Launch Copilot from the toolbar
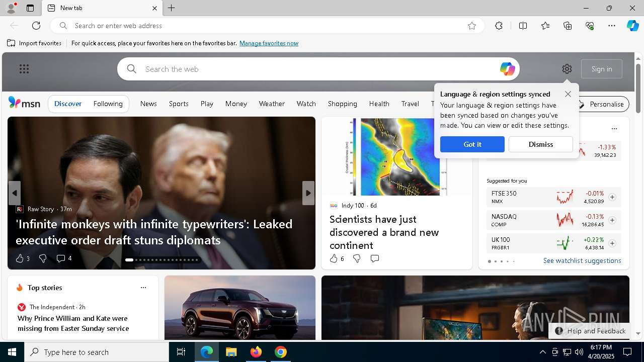Image resolution: width=644 pixels, height=362 pixels. (x=632, y=26)
